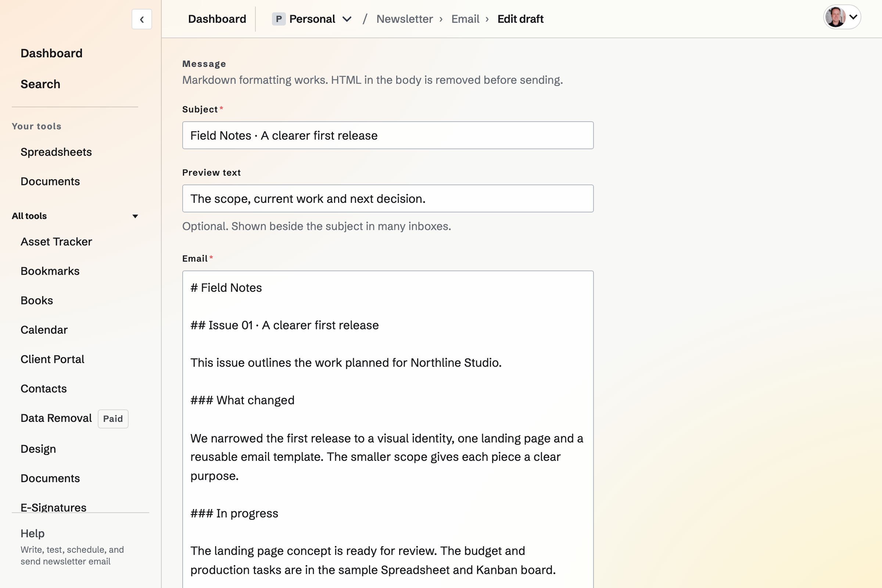Click the '### What changed' line
This screenshot has height=588, width=882.
pyautogui.click(x=242, y=400)
